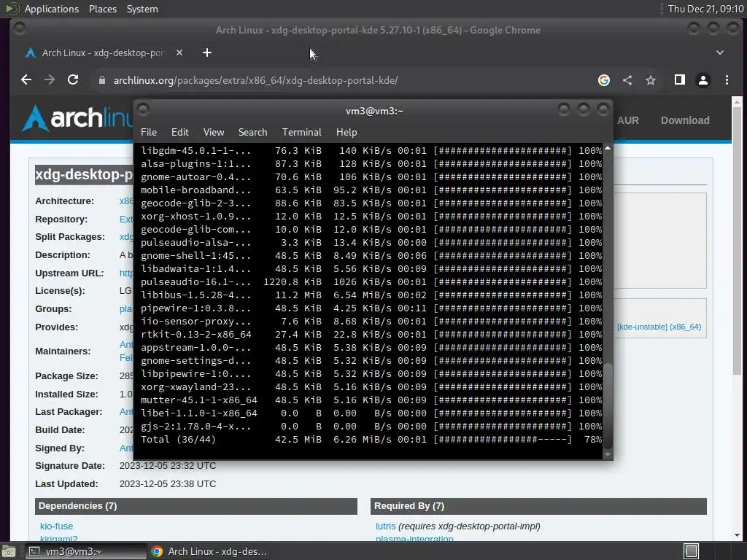Click the terminal scrollbar down arrow
Screen dimensions: 747x560
[608, 454]
